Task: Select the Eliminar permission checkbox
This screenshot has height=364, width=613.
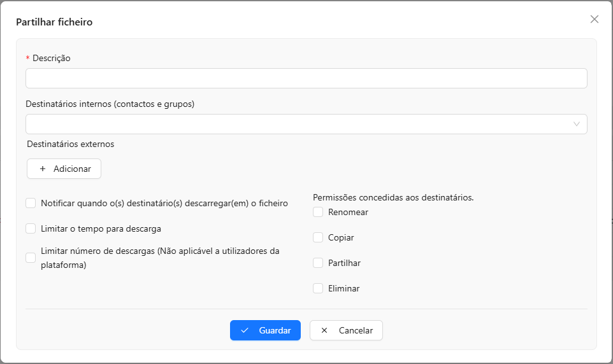Action: (318, 288)
